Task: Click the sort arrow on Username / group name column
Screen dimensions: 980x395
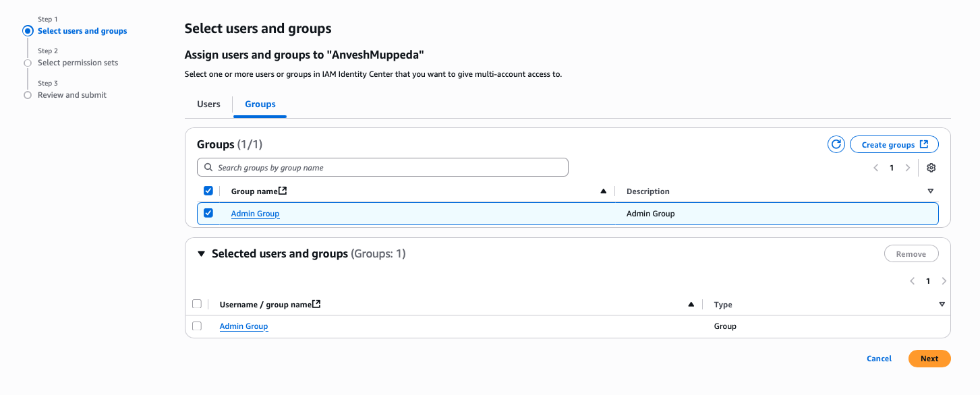Action: tap(691, 304)
